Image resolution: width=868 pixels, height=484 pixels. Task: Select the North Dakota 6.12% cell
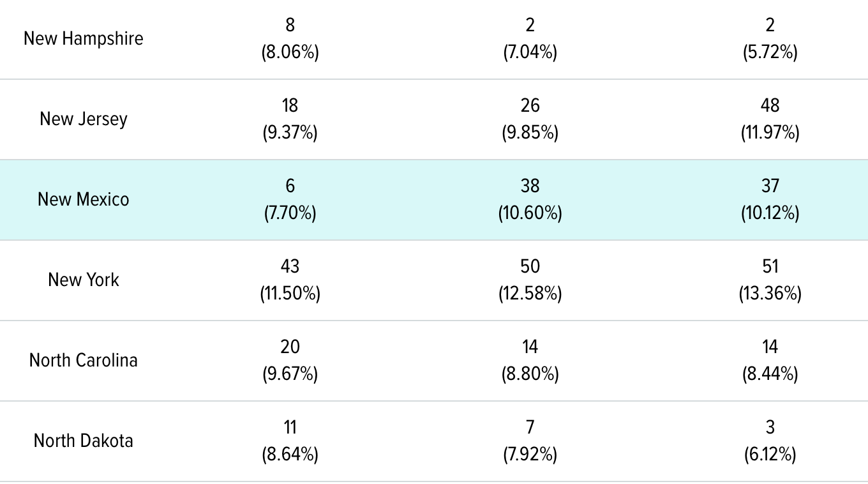(x=770, y=454)
